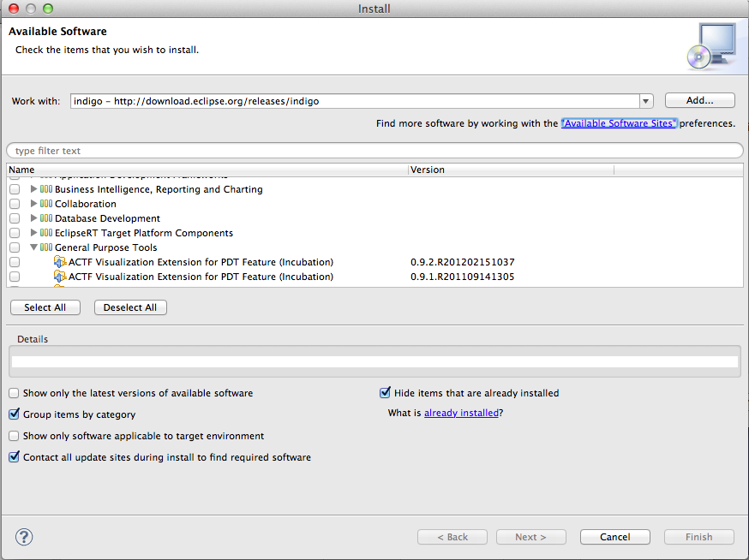The height and width of the screenshot is (560, 749).
Task: Click feature icon of ACTF version 0.9.2
Action: tap(60, 262)
